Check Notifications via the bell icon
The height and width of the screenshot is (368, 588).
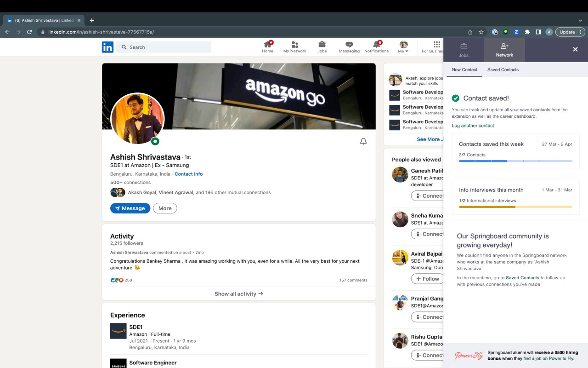coord(376,44)
